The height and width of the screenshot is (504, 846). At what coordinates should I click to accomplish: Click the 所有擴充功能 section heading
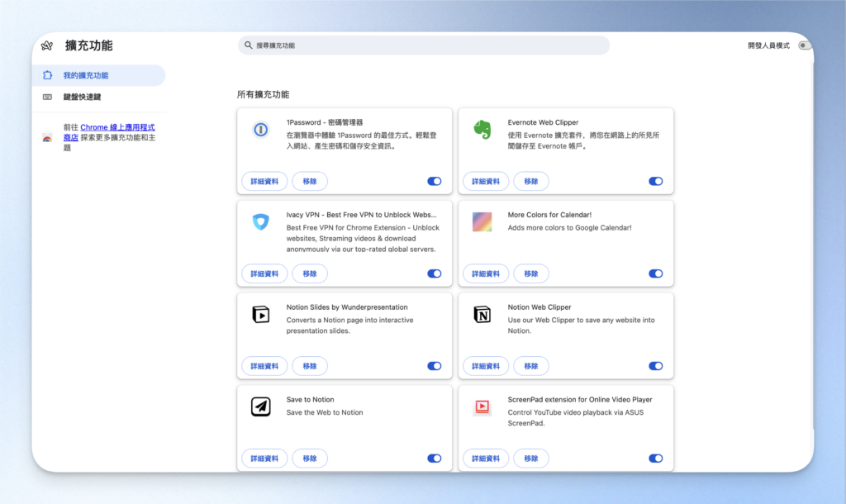264,94
